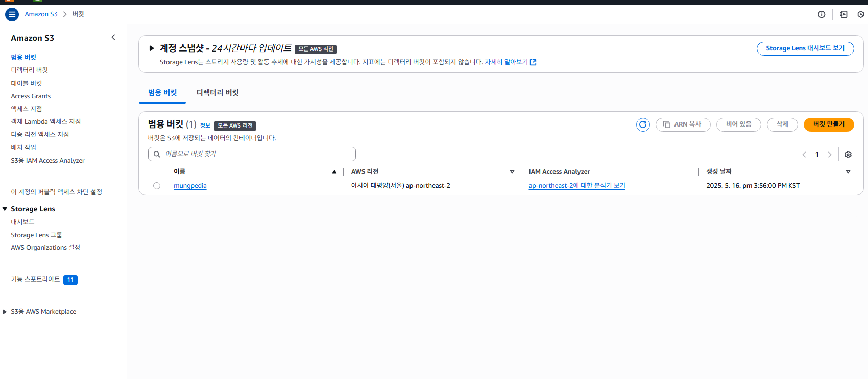Click the Amazon S3 sidebar title
This screenshot has width=868, height=379.
[x=32, y=38]
